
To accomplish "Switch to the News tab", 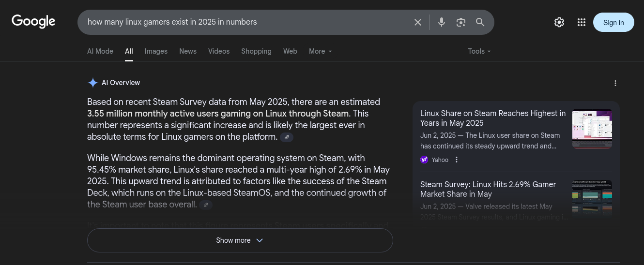I will point(188,51).
